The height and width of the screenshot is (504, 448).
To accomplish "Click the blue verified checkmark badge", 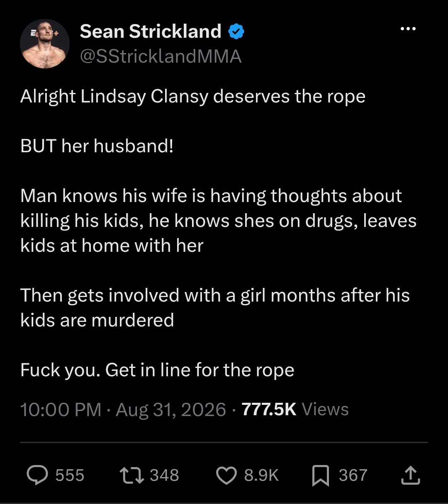I will click(236, 32).
